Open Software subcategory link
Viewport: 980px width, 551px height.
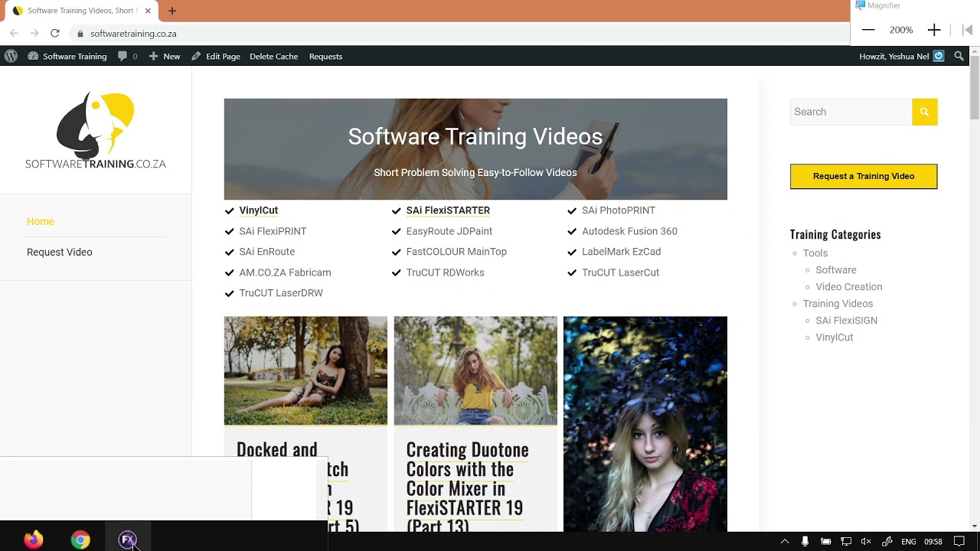835,270
